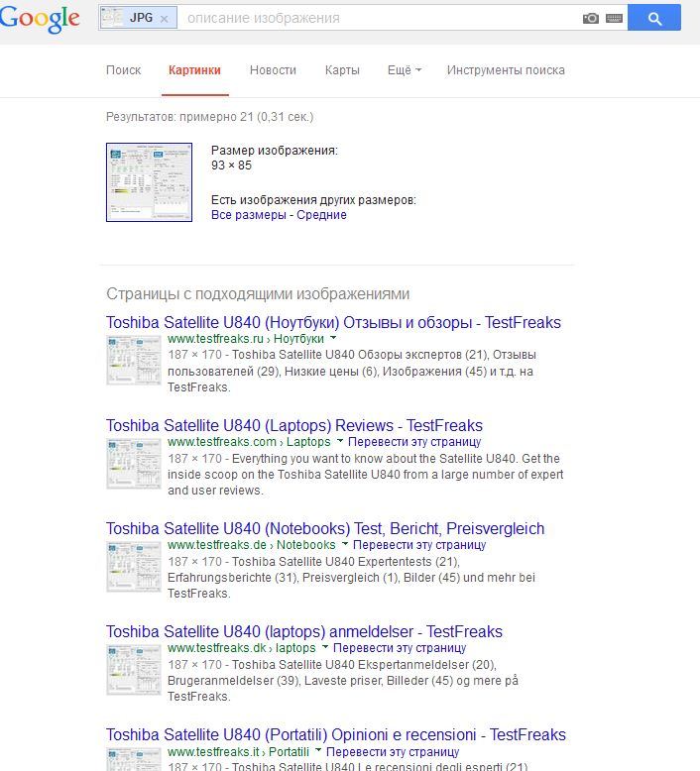Click Страницы с подходящими изображениями heading
The height and width of the screenshot is (771, 700).
coord(258,294)
